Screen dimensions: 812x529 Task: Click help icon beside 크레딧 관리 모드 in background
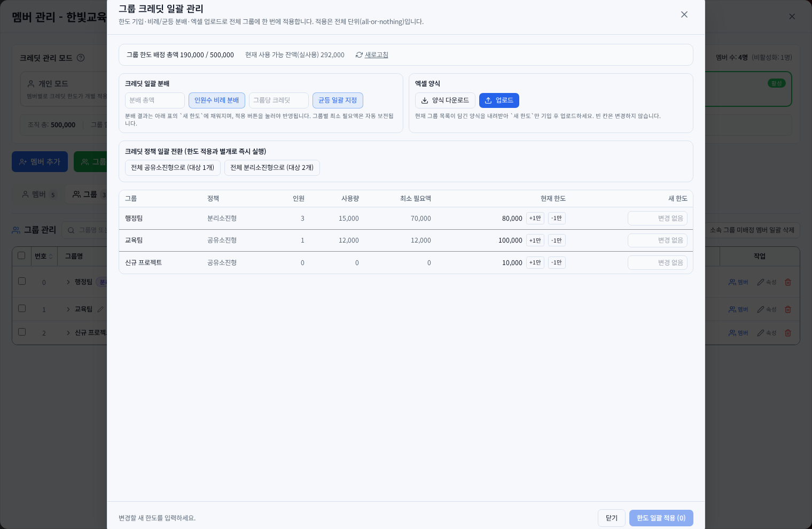pos(81,58)
